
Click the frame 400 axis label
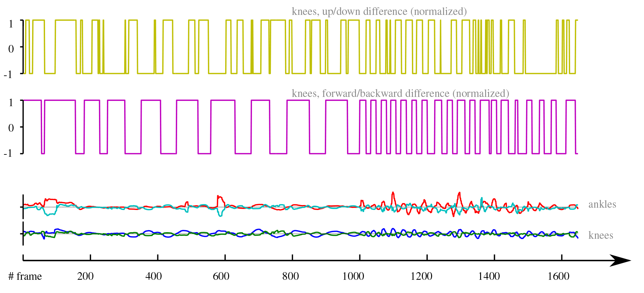[154, 276]
